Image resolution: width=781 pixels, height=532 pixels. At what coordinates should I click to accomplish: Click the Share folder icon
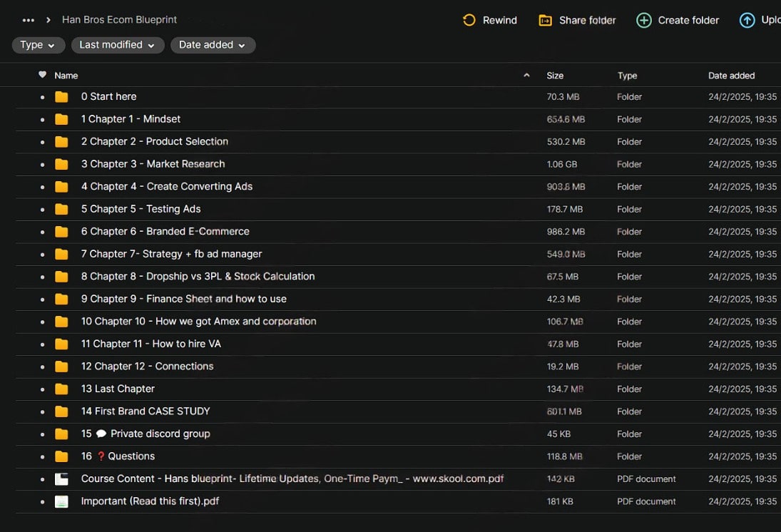point(545,20)
